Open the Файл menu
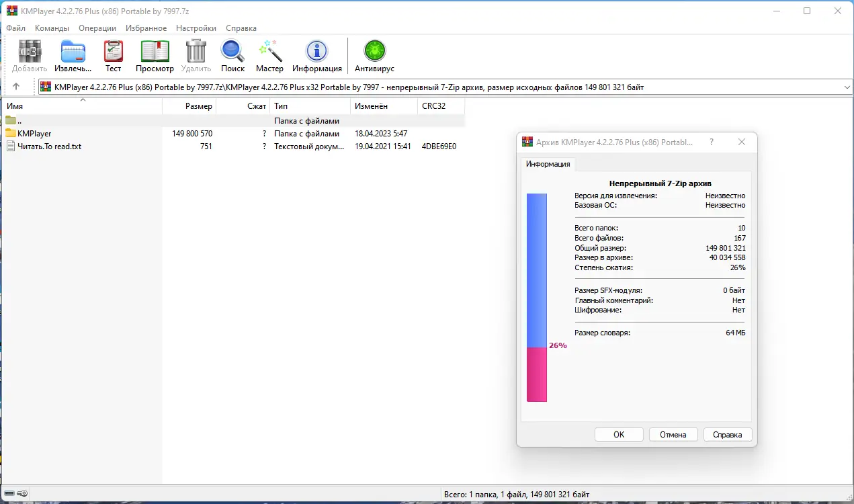 tap(15, 28)
